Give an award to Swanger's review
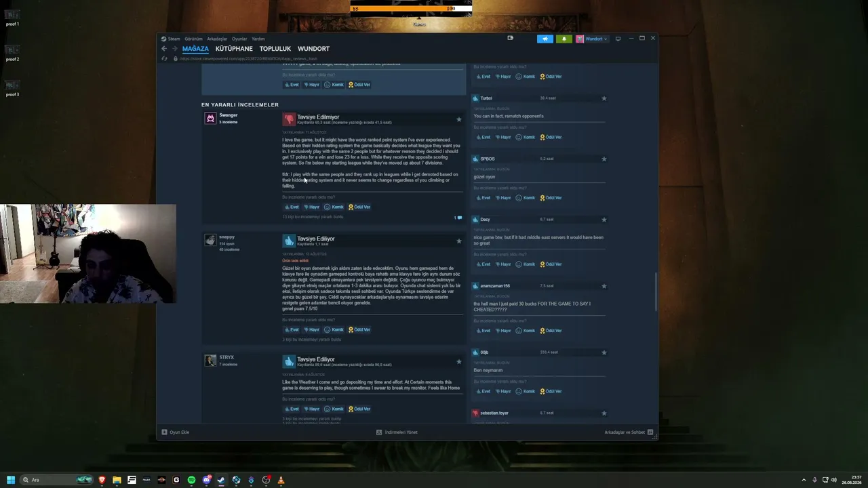The height and width of the screenshot is (488, 868). [x=359, y=207]
